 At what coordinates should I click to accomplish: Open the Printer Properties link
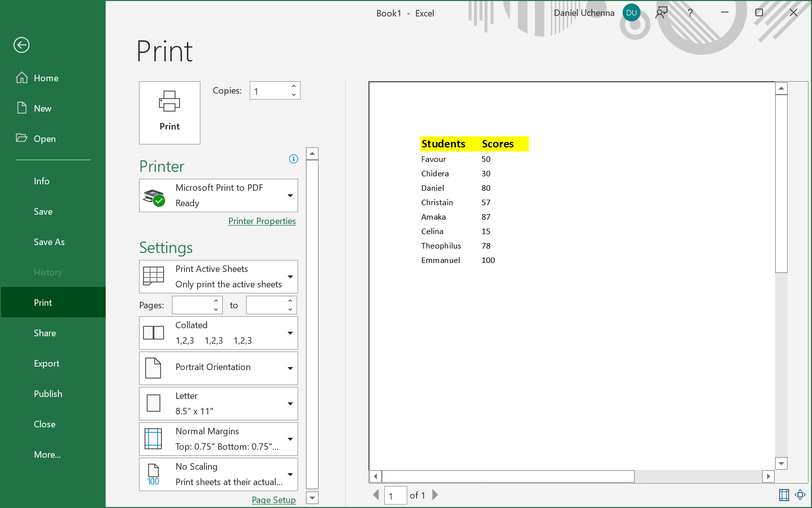point(262,221)
